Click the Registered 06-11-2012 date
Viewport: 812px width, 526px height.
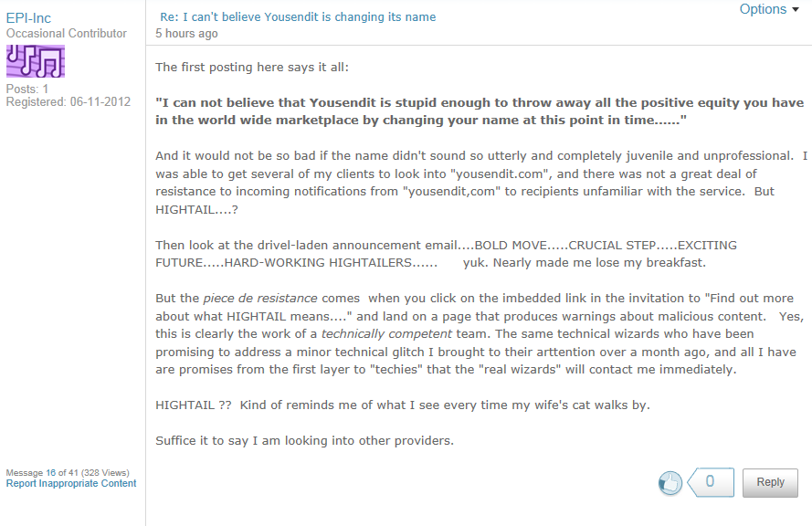point(69,101)
